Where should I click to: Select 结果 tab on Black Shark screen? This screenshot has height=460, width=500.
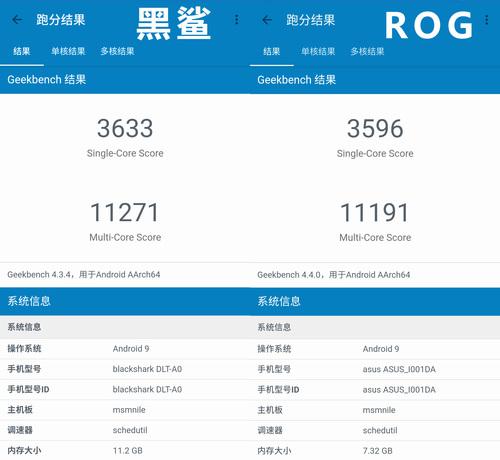pos(22,51)
